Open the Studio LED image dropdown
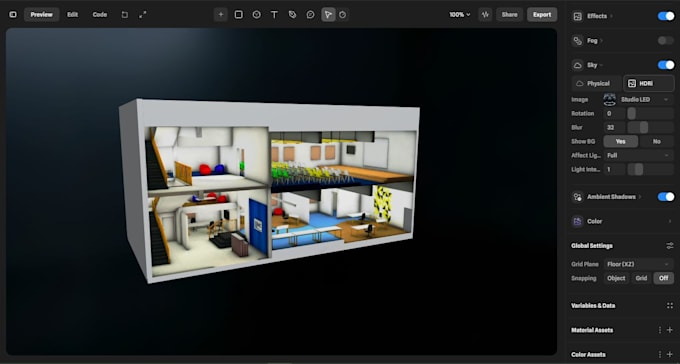 645,99
